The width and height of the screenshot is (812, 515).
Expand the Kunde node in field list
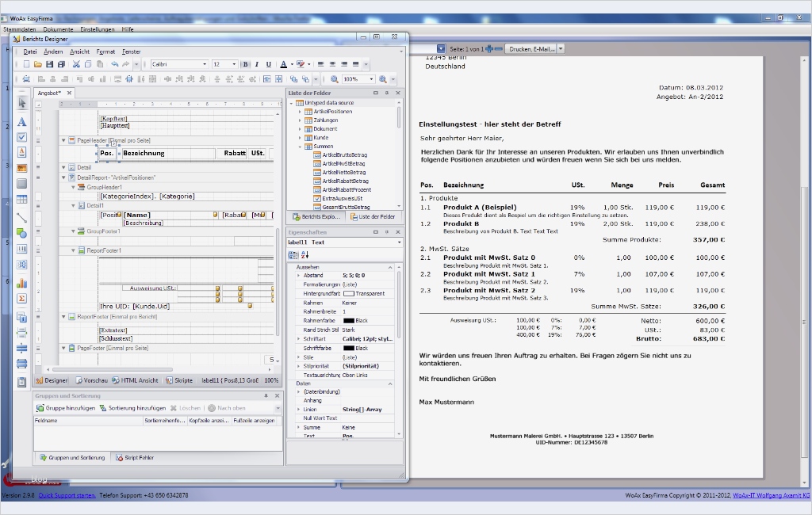tap(301, 138)
